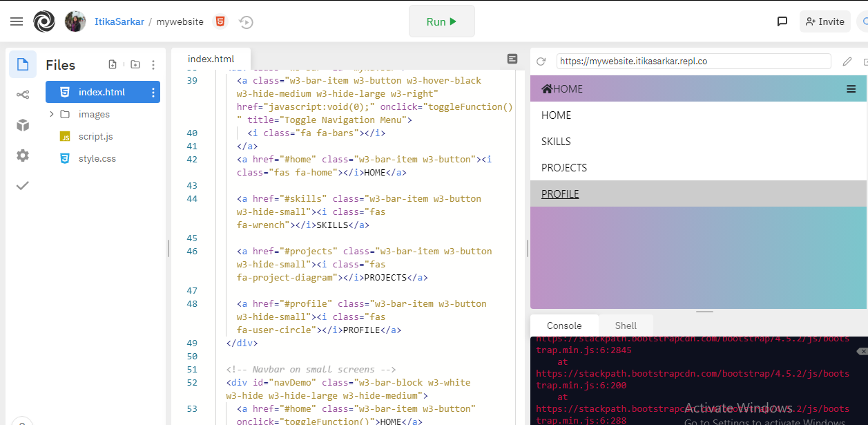Open the checkmark unit tests icon
The width and height of the screenshot is (868, 425).
pyautogui.click(x=23, y=185)
